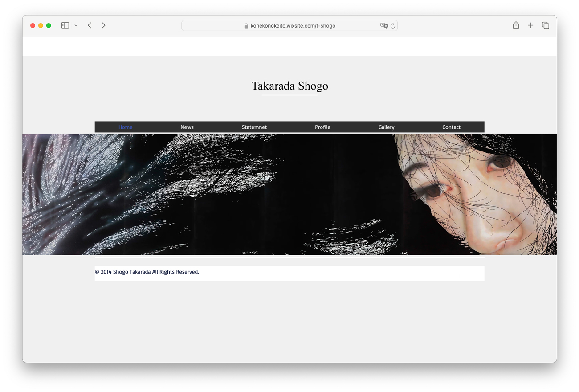Open the Profile menu item
The width and height of the screenshot is (579, 392).
tap(322, 127)
